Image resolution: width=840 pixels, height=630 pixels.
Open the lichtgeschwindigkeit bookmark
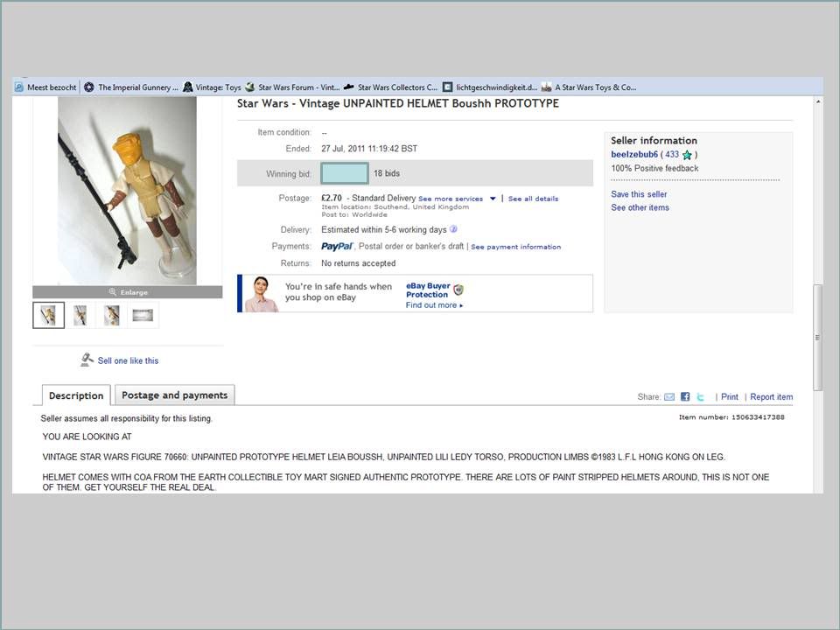point(490,87)
